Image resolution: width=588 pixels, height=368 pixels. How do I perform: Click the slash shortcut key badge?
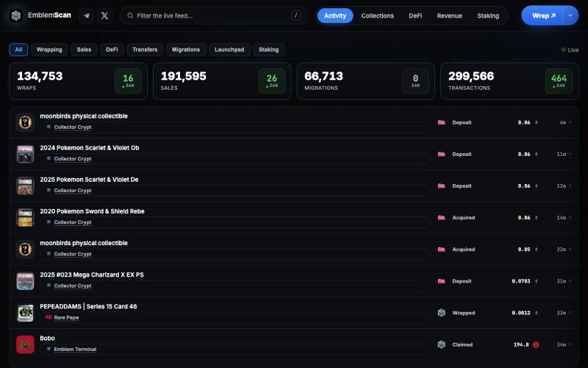point(295,15)
